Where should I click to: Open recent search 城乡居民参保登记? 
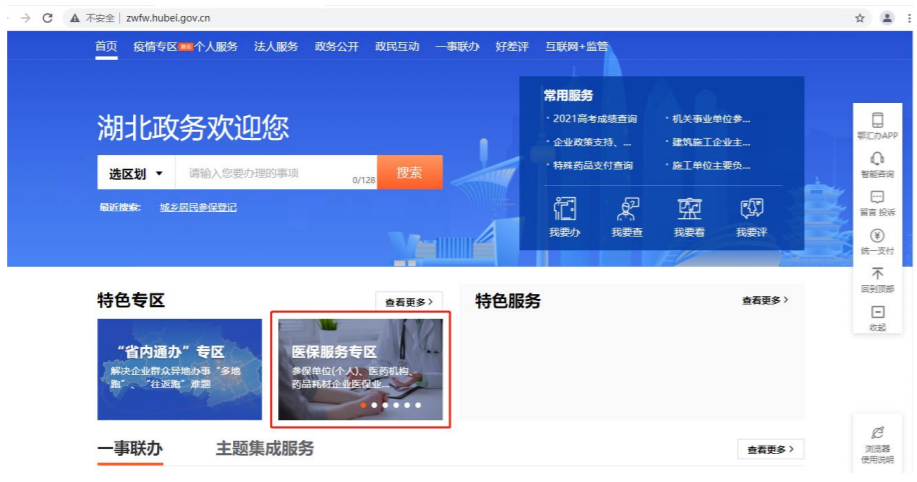198,207
